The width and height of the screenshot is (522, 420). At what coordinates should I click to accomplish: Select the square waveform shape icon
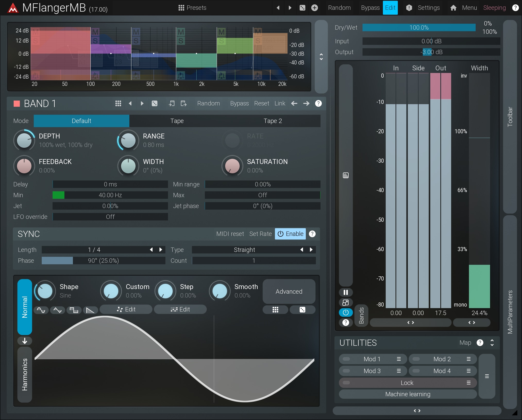(74, 310)
